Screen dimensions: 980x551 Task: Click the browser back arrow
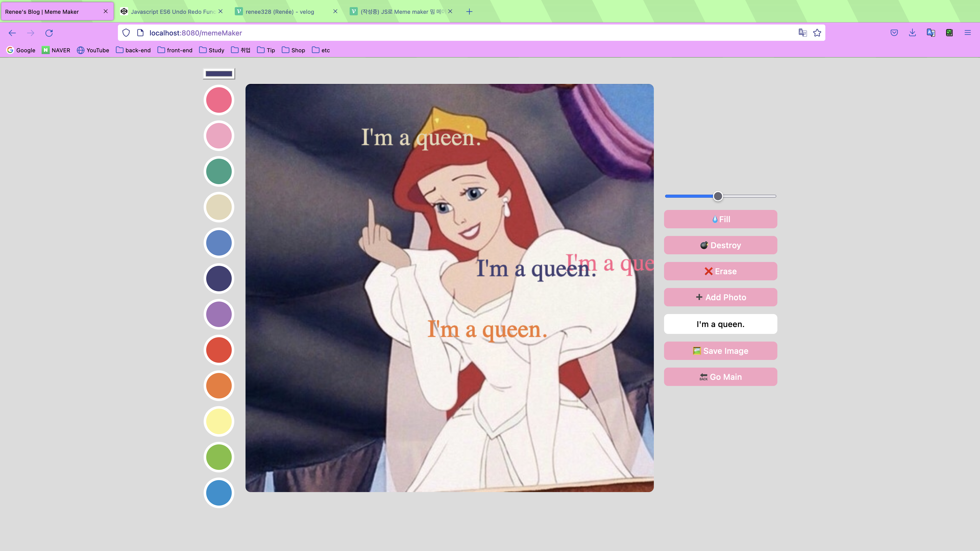(12, 33)
